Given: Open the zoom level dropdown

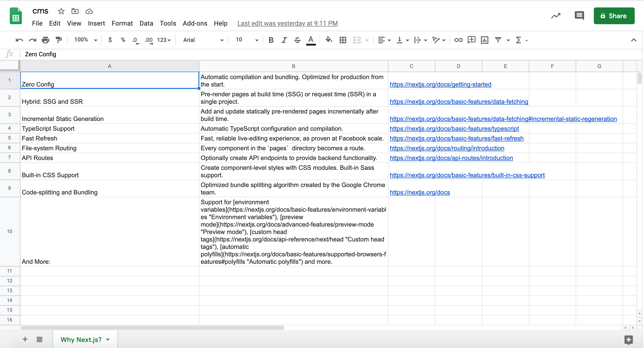Looking at the screenshot, I should (85, 40).
